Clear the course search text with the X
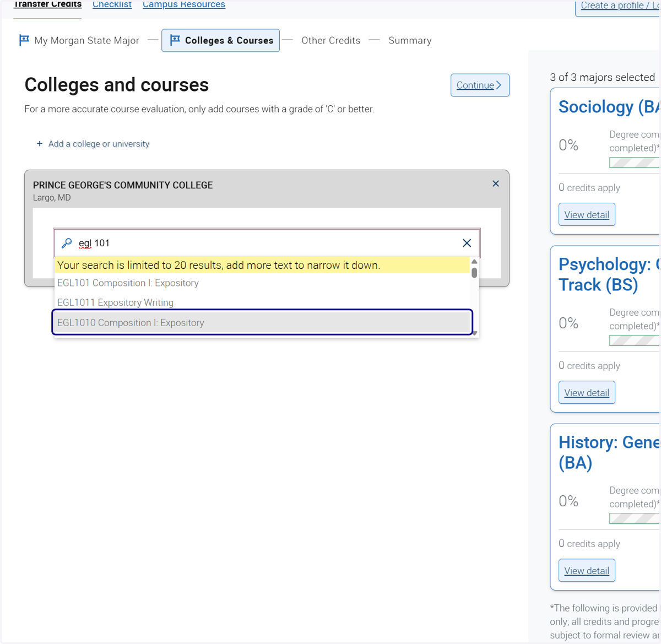661x644 pixels. 467,243
